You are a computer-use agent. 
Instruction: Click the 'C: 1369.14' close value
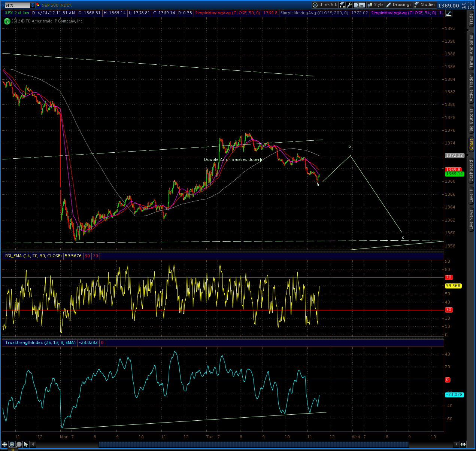[164, 13]
